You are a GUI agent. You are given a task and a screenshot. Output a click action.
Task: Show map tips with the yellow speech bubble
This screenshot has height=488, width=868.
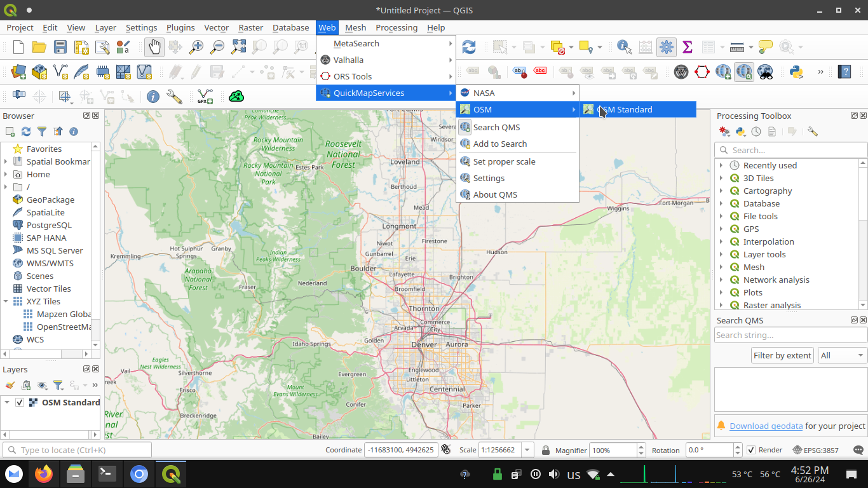tap(765, 47)
